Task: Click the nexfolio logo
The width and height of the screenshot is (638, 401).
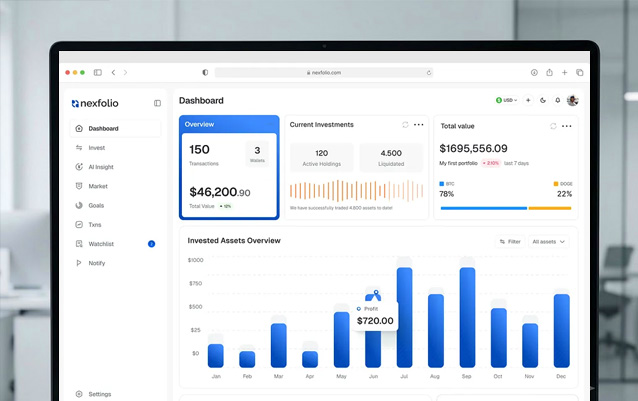Action: click(x=95, y=103)
